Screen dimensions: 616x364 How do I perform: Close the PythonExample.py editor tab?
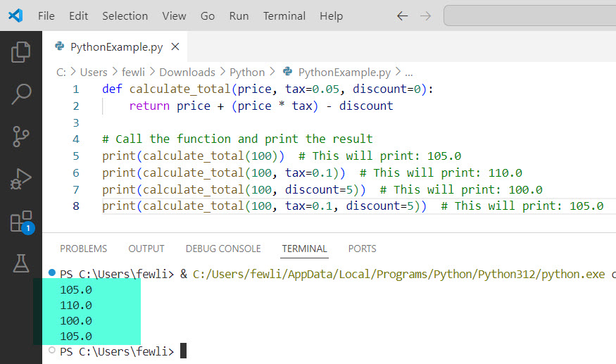[x=175, y=46]
